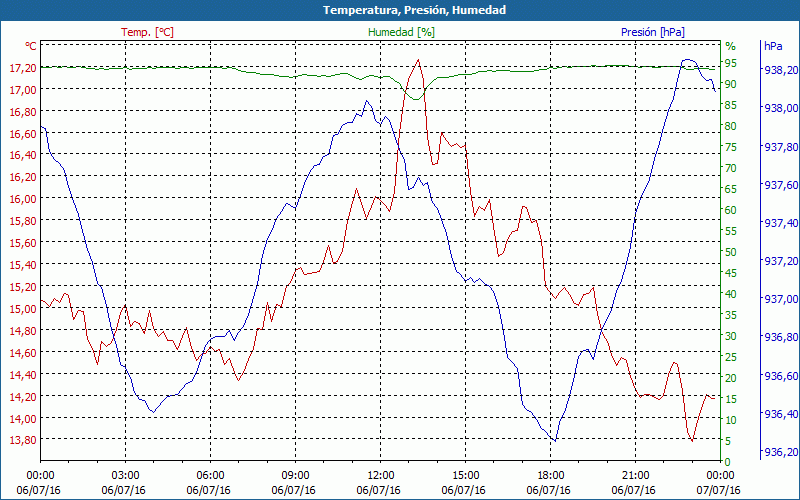800x500 pixels.
Task: Click green humidity axis value 65
Action: pyautogui.click(x=731, y=189)
